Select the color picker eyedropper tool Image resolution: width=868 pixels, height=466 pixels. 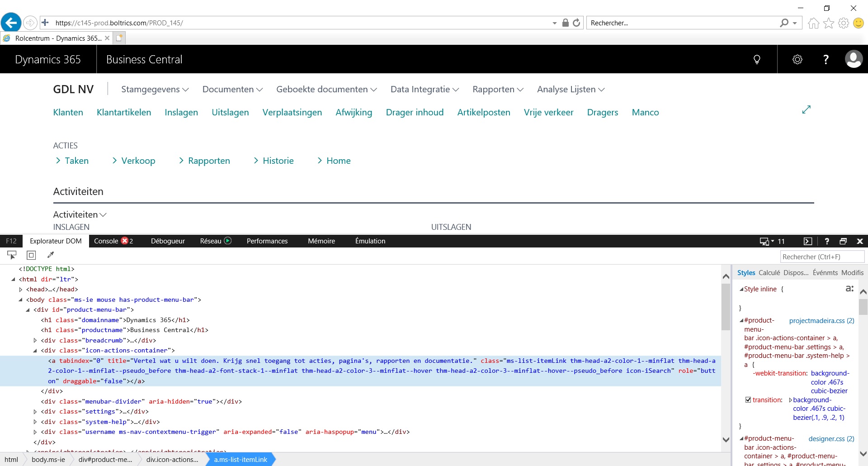(51, 255)
